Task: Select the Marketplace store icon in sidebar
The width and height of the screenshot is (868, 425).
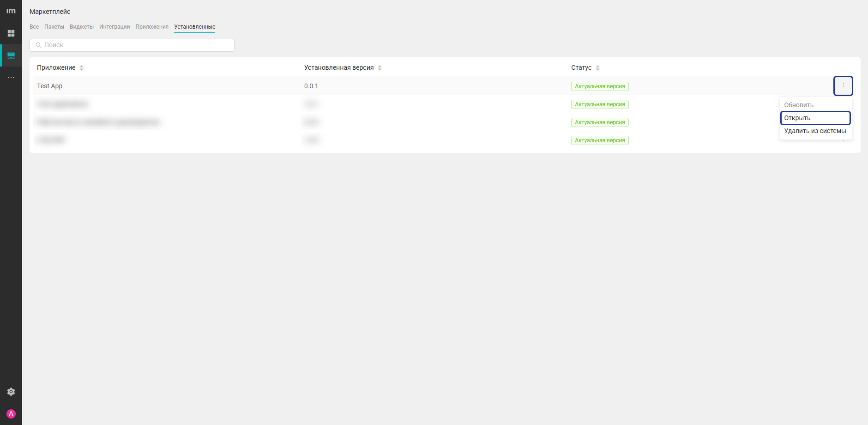Action: (11, 55)
